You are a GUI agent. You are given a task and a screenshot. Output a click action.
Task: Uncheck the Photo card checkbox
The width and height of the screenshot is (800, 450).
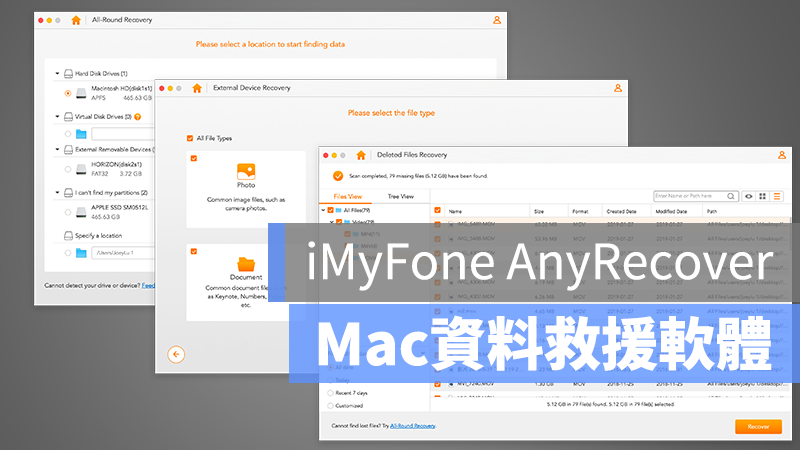coord(194,158)
